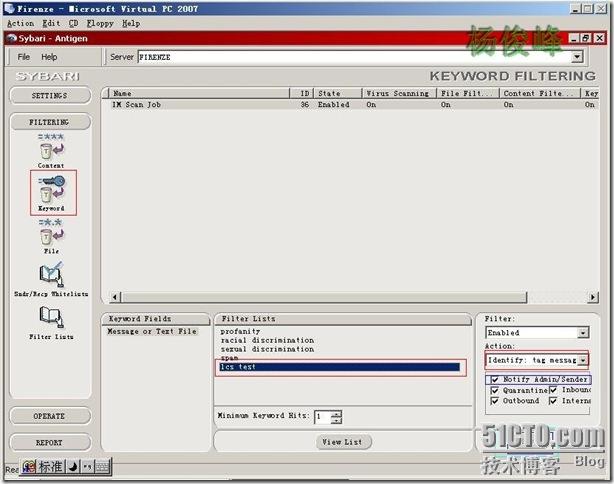Viewport: 614px width, 484px height.
Task: Select the lcs test filter list
Action: click(x=339, y=367)
